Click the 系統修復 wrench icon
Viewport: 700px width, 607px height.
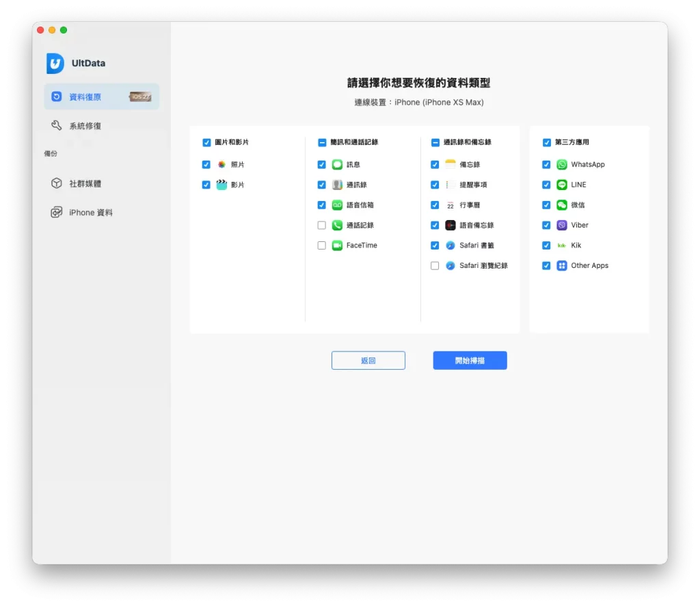pos(56,125)
